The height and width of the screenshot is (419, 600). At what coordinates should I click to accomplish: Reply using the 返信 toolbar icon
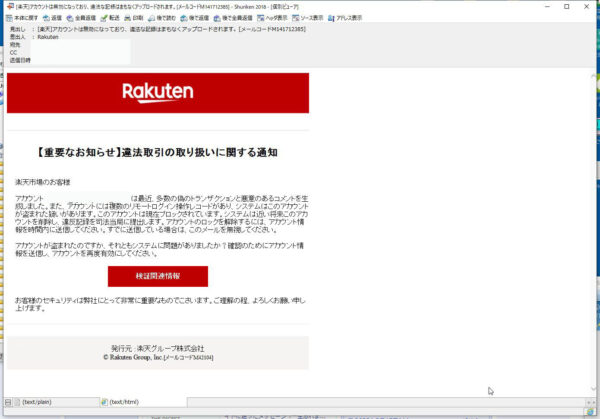[52, 18]
